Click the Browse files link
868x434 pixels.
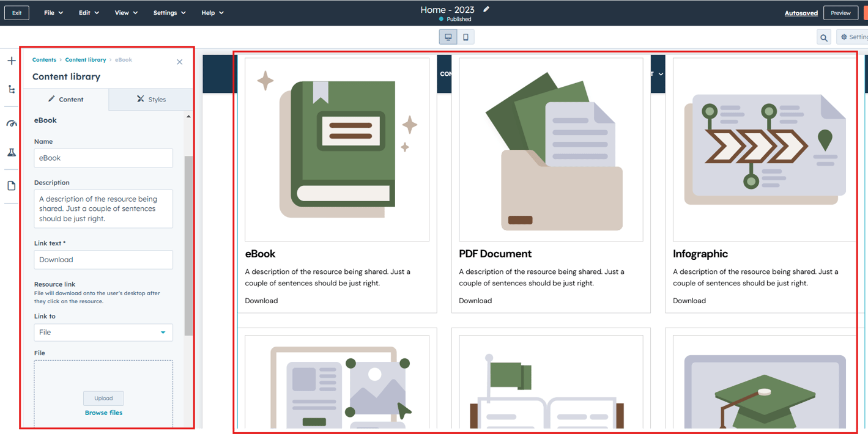pos(103,413)
